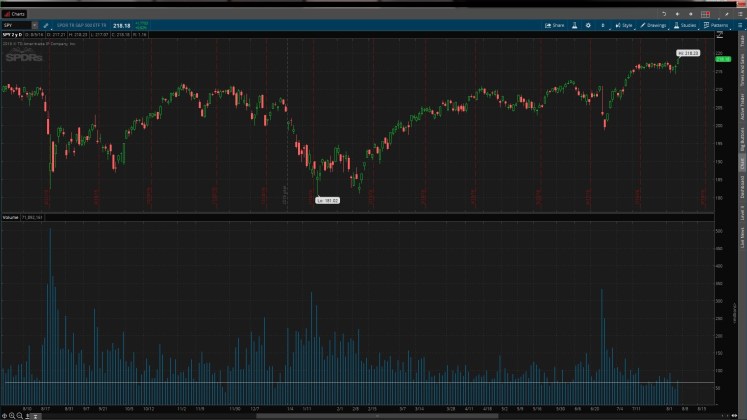This screenshot has width=747, height=420.
Task: Open the Drawings tools menu
Action: point(653,25)
